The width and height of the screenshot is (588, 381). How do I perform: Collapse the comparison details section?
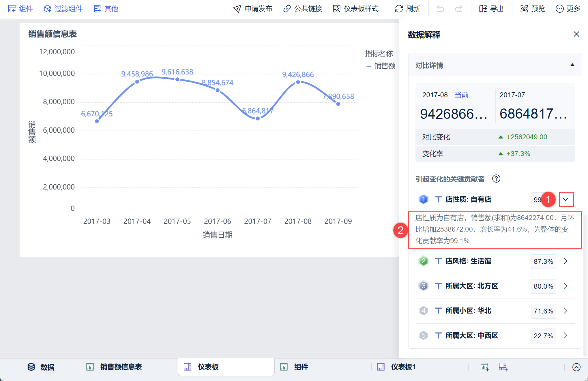pos(572,65)
